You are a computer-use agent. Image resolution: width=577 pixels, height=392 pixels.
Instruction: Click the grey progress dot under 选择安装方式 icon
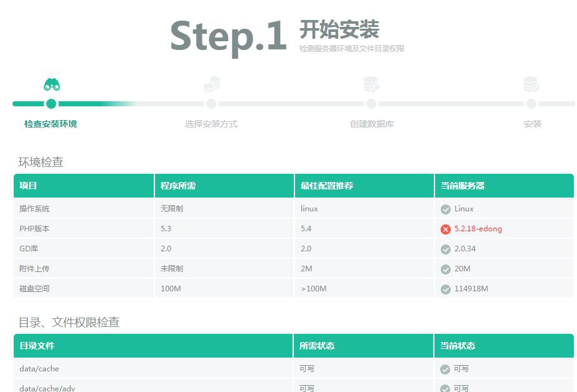pos(211,104)
